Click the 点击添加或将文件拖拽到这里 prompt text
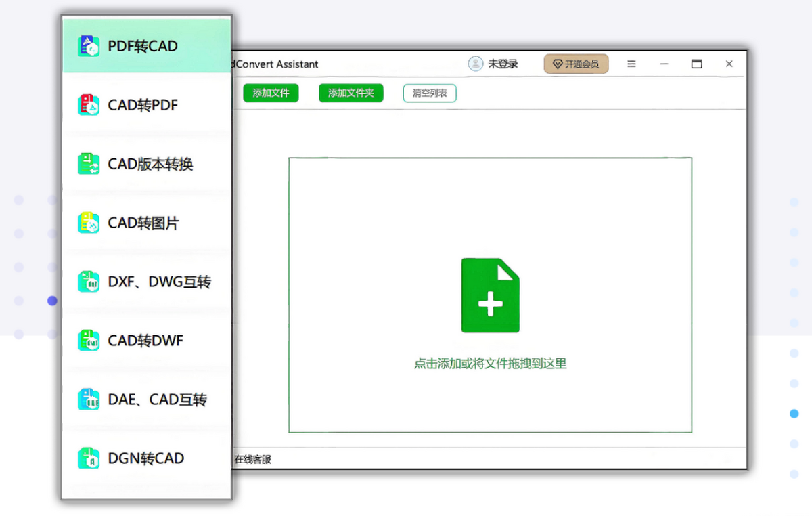 point(490,364)
